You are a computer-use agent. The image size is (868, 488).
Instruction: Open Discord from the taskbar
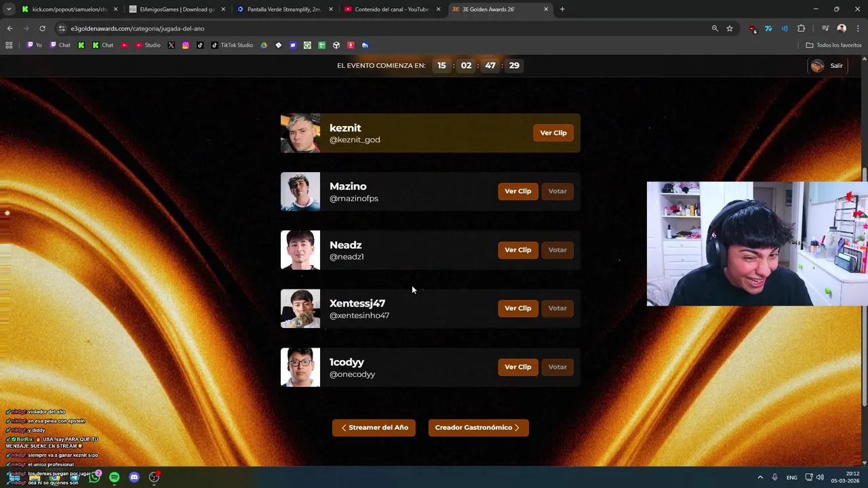(x=134, y=477)
